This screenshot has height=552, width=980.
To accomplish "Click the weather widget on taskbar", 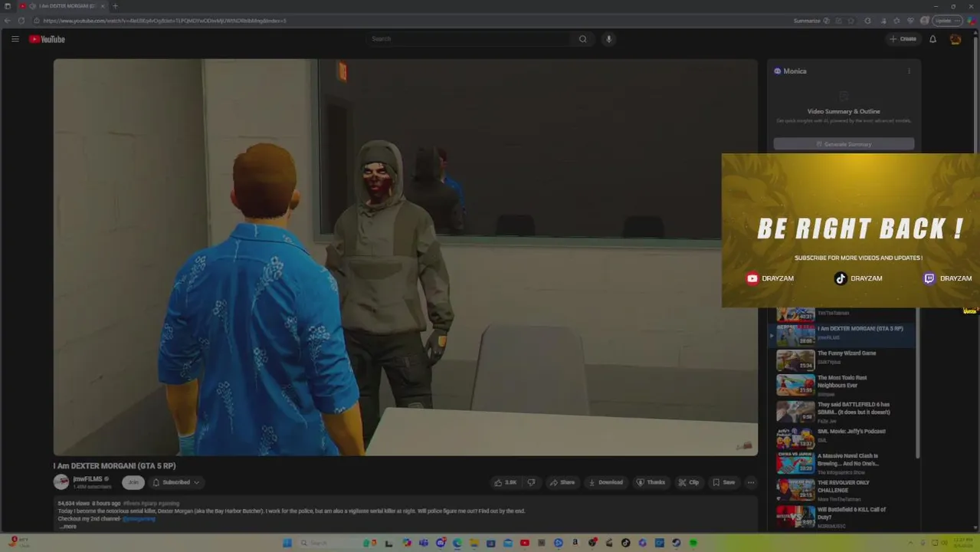I will [18, 543].
